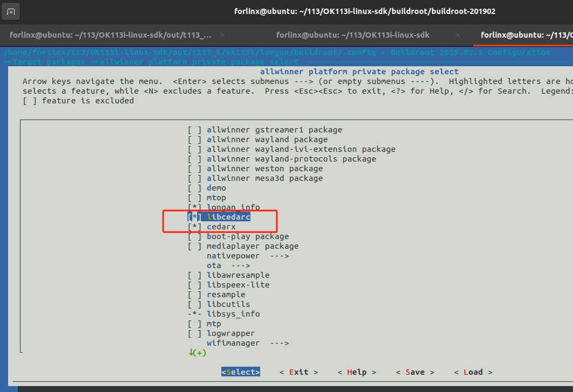Click the Save button
Screen dimensions: 573x392
pyautogui.click(x=415, y=372)
